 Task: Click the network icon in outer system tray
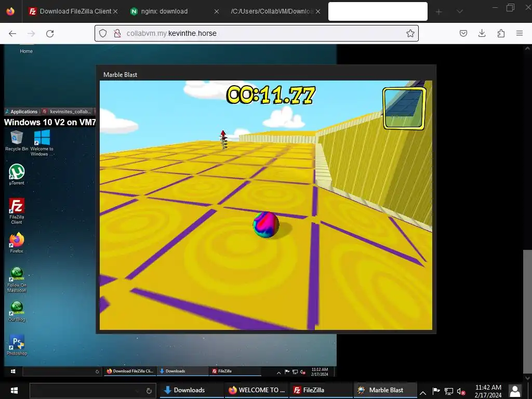[x=448, y=392]
